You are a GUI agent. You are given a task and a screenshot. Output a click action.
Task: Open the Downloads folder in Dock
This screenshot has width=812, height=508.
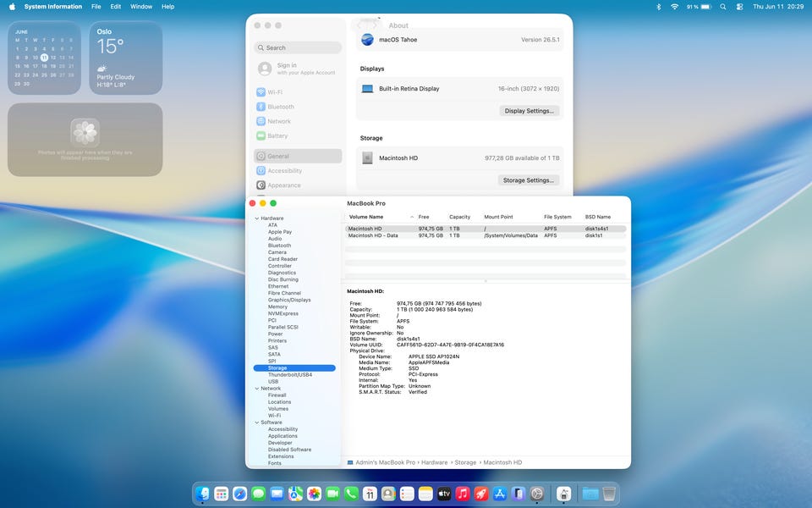click(590, 494)
